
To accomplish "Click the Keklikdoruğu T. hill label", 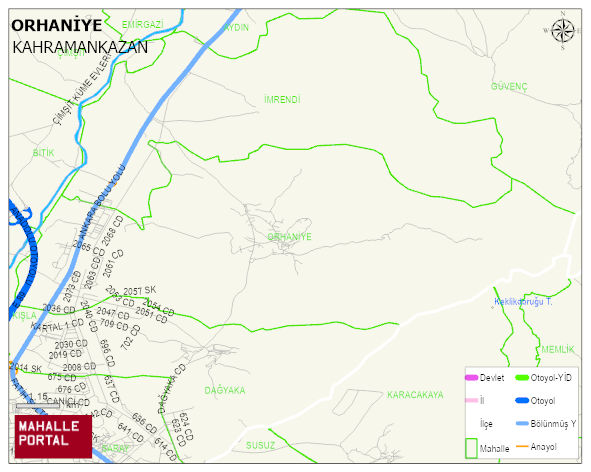I will point(523,302).
